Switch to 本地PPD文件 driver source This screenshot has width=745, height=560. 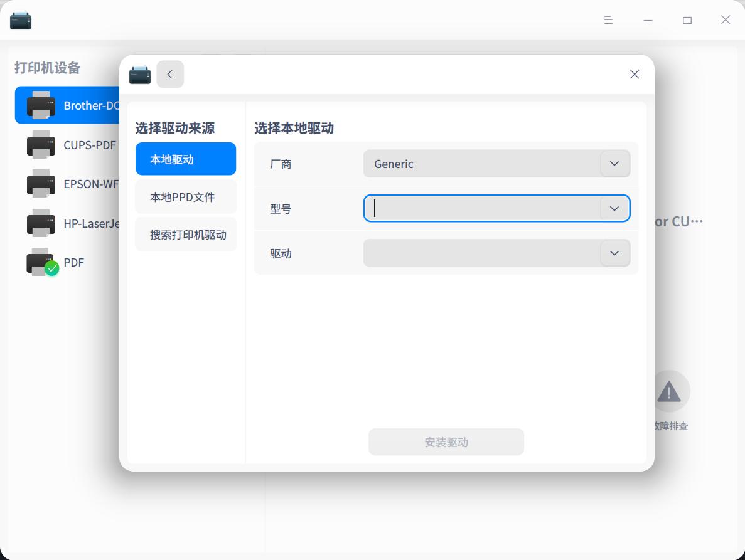click(186, 196)
